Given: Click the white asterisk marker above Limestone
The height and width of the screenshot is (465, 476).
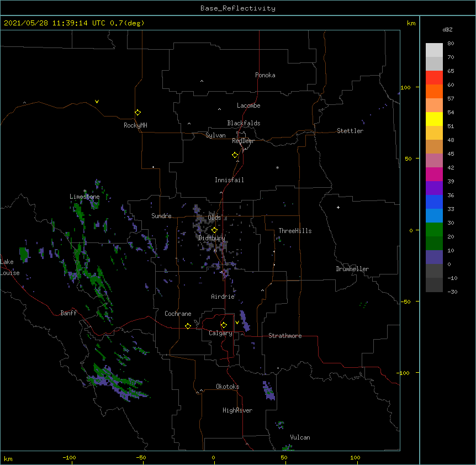Looking at the screenshot, I should click(x=84, y=191).
